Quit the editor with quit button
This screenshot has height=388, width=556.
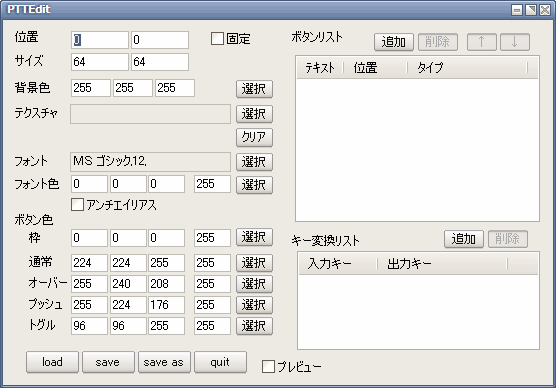point(220,362)
